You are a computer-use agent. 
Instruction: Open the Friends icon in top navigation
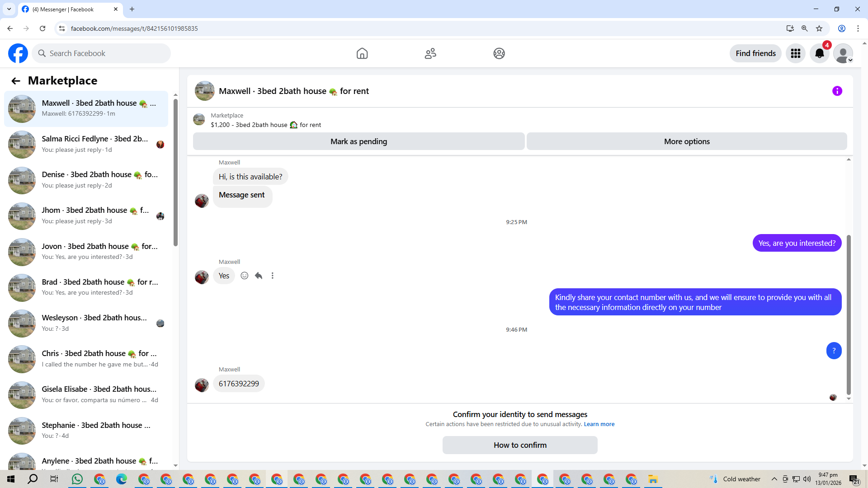430,53
